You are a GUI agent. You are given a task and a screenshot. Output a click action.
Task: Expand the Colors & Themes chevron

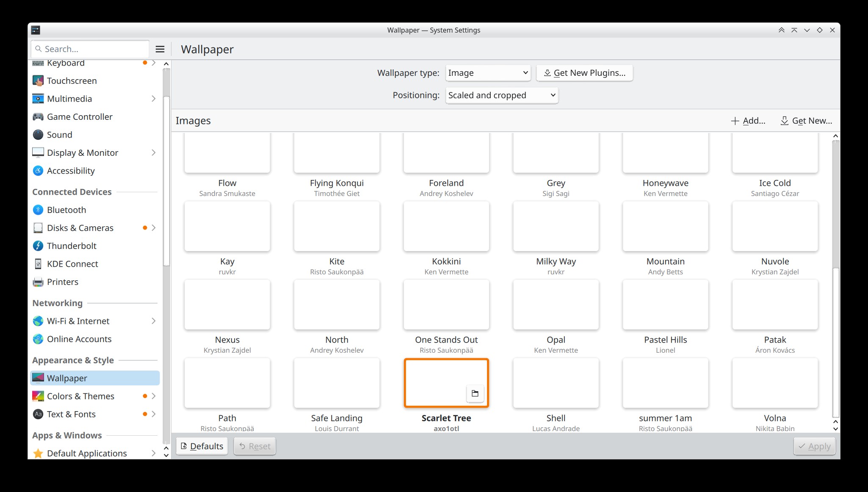153,396
